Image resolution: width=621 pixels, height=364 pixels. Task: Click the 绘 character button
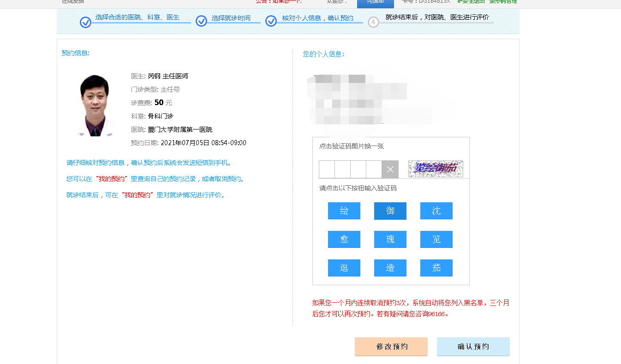pyautogui.click(x=344, y=211)
